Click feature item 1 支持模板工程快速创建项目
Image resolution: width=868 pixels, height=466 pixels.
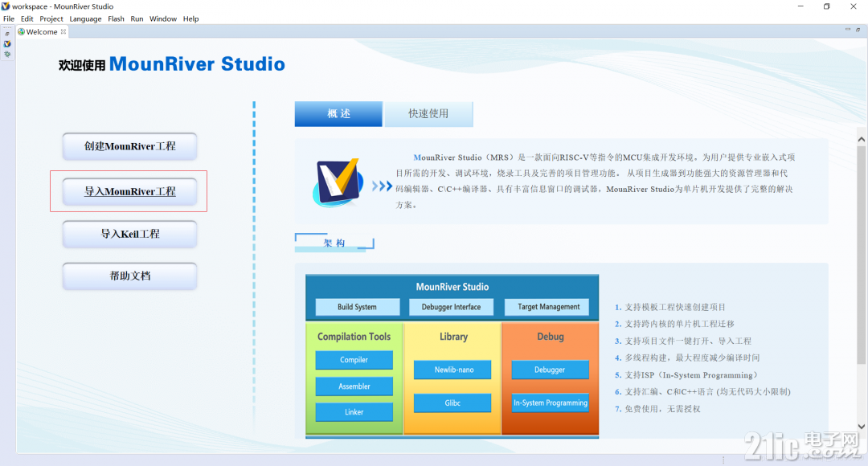[x=669, y=307]
